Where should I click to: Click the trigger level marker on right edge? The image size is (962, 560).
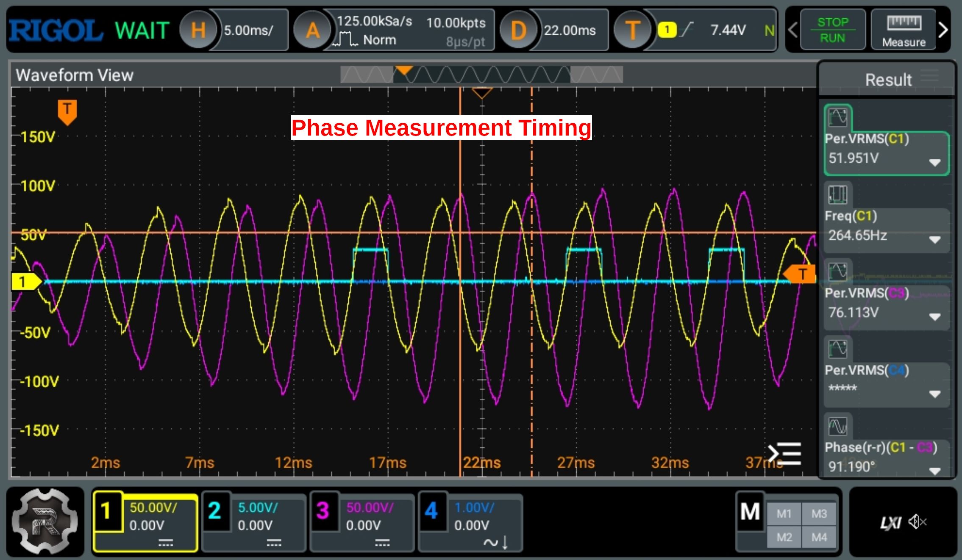click(800, 274)
